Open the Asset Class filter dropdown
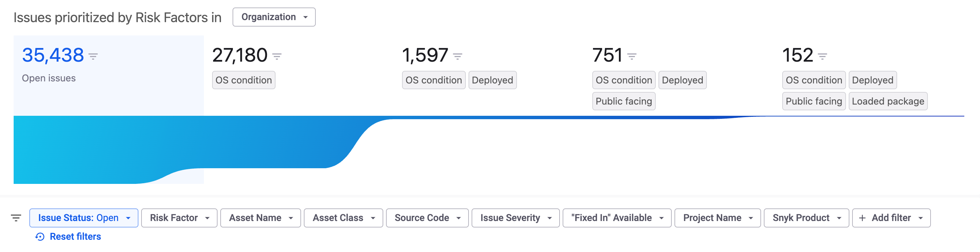Viewport: 980px width, 252px height. pyautogui.click(x=343, y=218)
